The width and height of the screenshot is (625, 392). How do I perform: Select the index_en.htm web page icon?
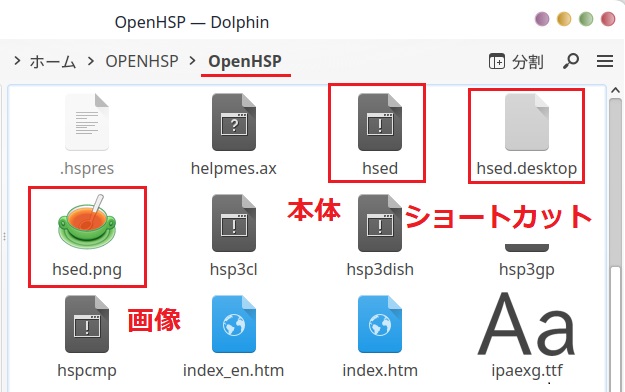234,324
